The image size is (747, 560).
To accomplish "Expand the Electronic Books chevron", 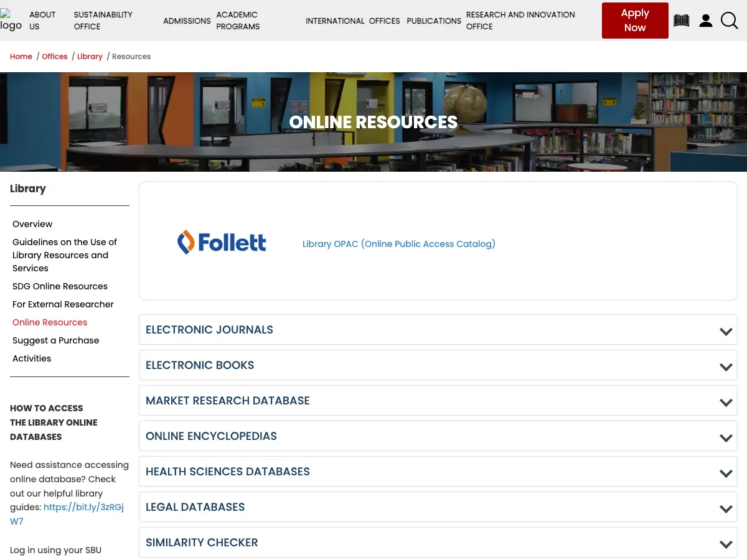I will (726, 366).
